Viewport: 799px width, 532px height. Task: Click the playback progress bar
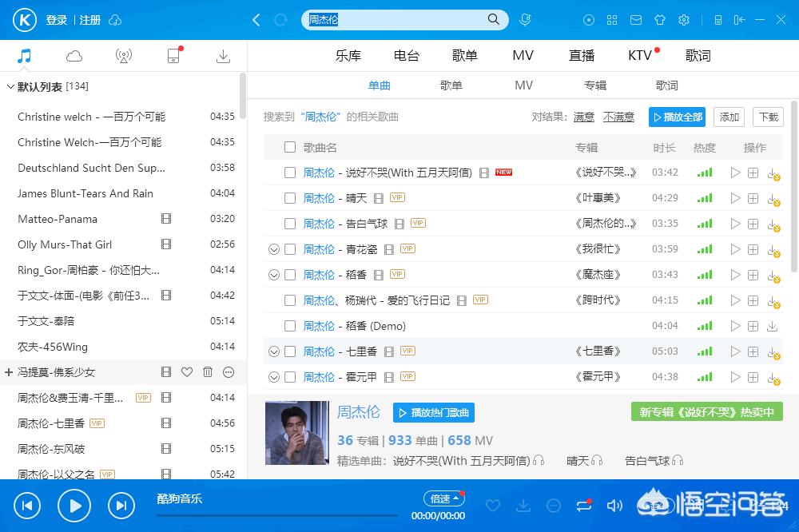tap(276, 515)
